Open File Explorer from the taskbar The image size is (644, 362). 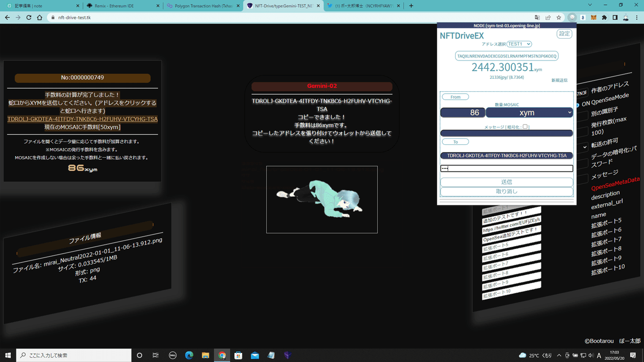[205, 355]
